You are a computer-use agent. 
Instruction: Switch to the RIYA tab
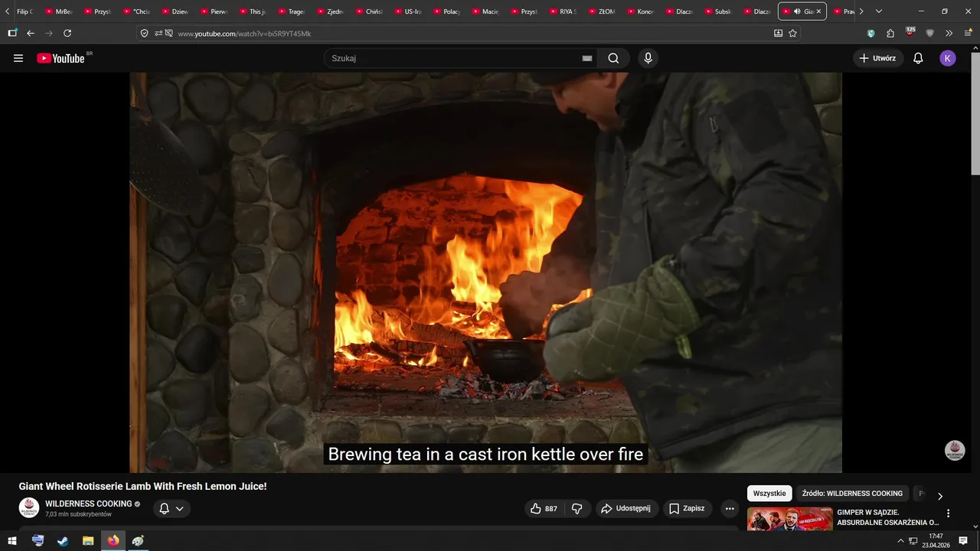tap(563, 11)
